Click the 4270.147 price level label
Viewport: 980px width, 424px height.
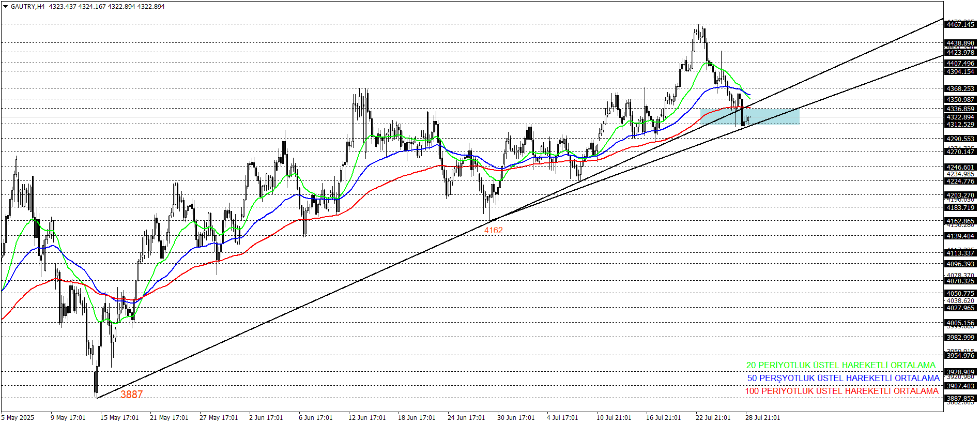click(960, 152)
